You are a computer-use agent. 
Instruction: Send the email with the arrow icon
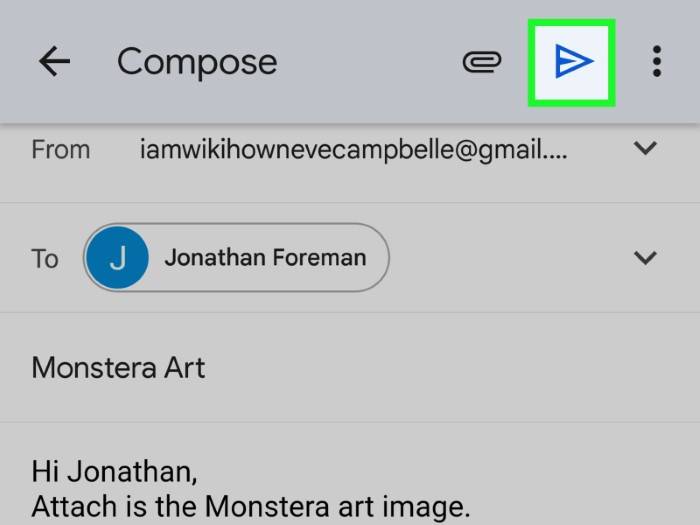click(x=572, y=62)
